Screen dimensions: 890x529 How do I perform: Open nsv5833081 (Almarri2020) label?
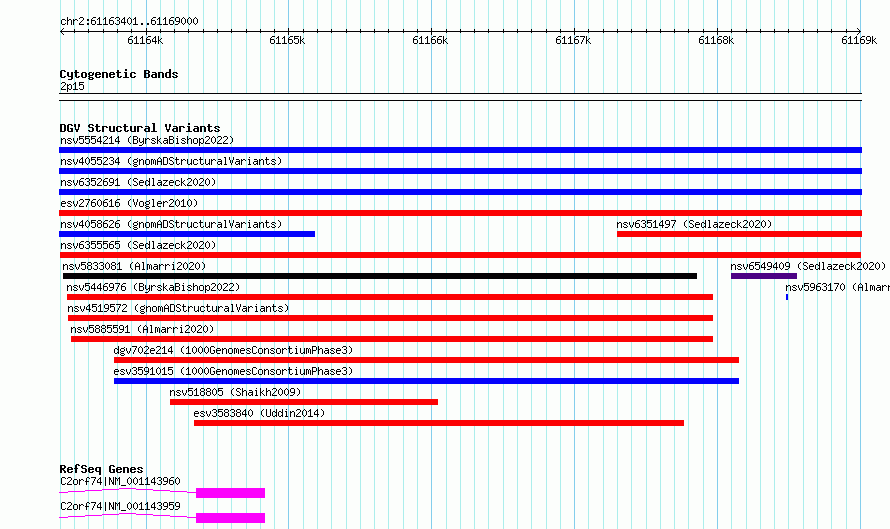pos(134,266)
